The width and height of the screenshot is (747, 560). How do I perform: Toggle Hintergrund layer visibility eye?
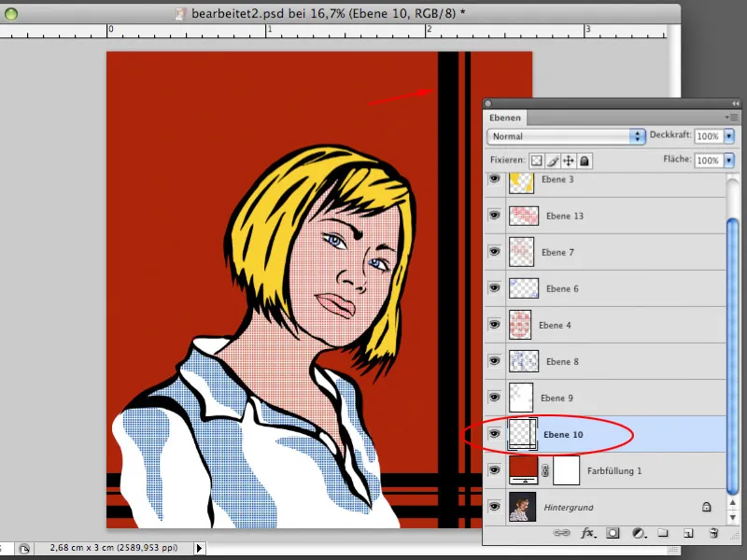(x=495, y=507)
